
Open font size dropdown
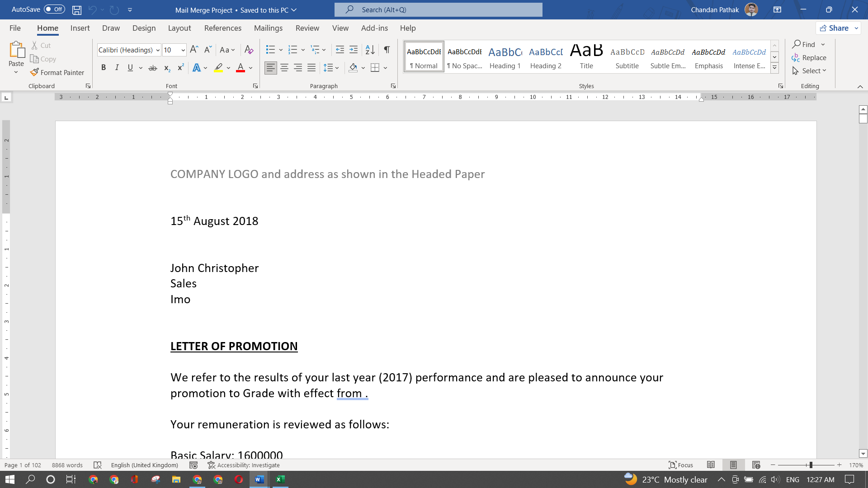[183, 50]
